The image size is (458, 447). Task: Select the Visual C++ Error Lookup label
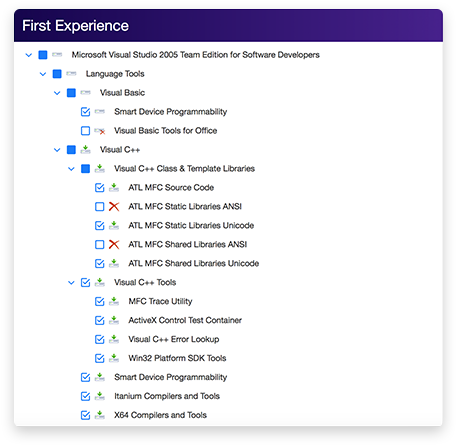(174, 339)
